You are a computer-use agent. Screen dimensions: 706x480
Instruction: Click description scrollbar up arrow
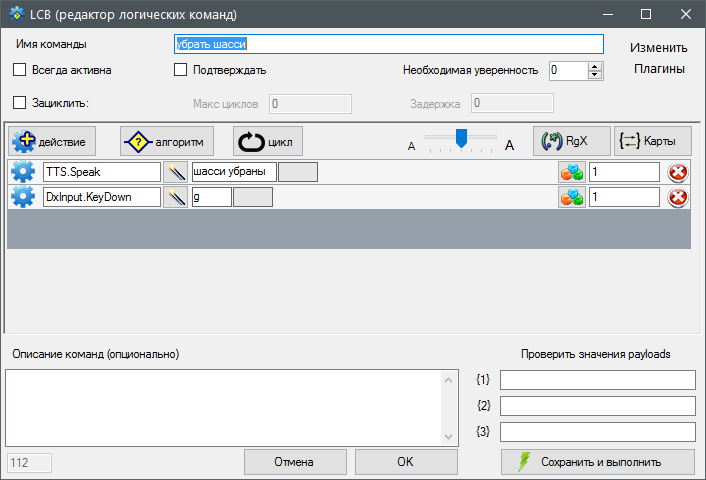[x=448, y=380]
